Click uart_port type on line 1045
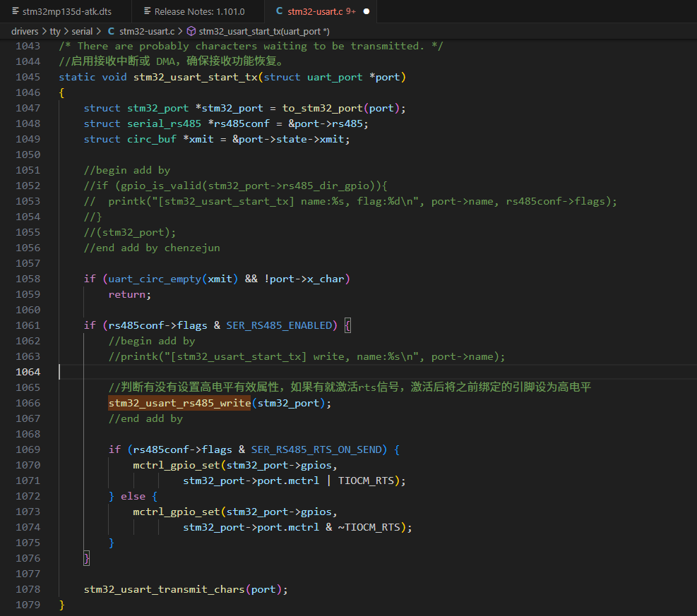Image resolution: width=697 pixels, height=616 pixels. 335,78
